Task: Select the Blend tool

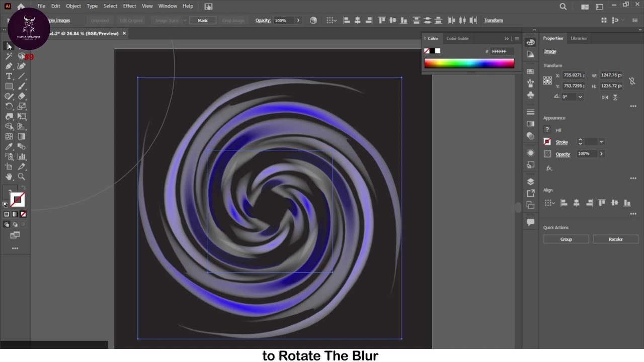Action: 22,147
